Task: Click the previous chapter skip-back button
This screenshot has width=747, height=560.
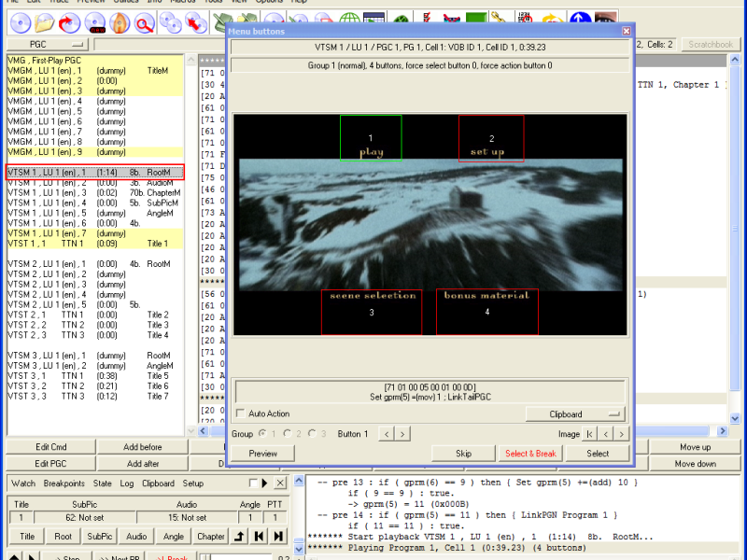Action: tap(259, 536)
